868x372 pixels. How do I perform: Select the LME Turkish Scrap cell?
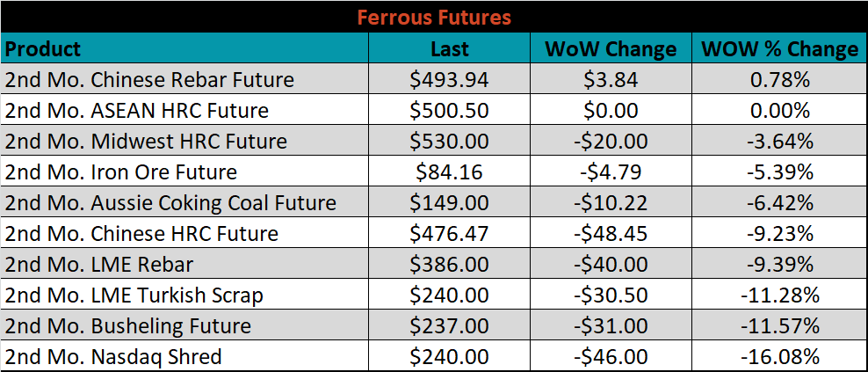point(184,295)
